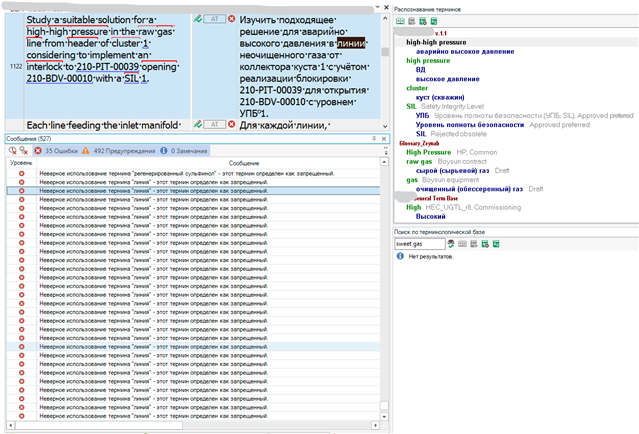
Task: Click the Уровень column header
Action: [x=21, y=163]
